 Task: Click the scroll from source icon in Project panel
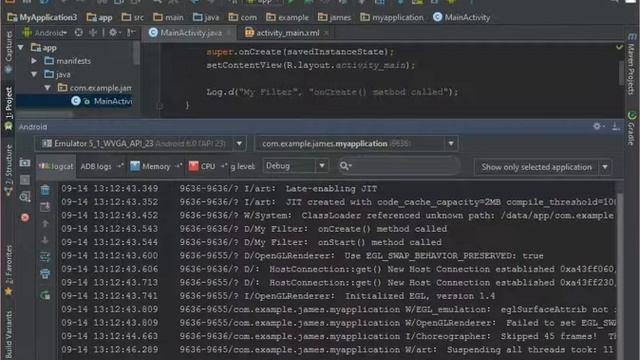79,32
